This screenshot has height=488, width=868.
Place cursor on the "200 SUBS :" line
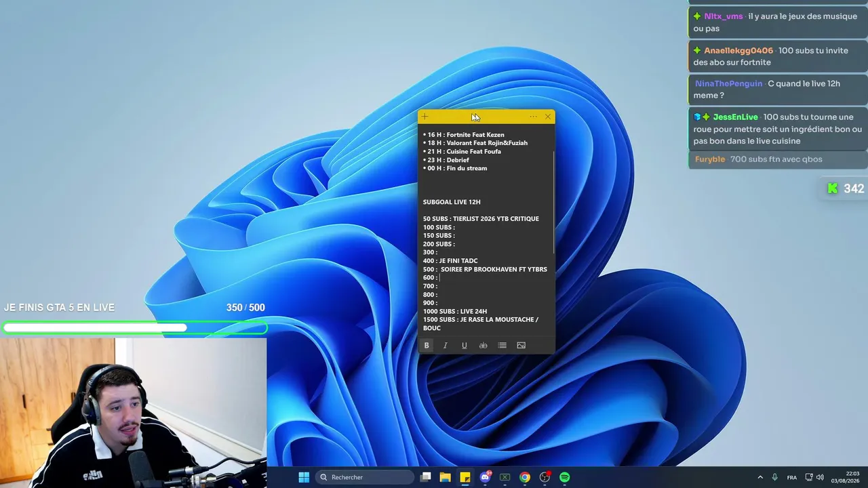439,244
